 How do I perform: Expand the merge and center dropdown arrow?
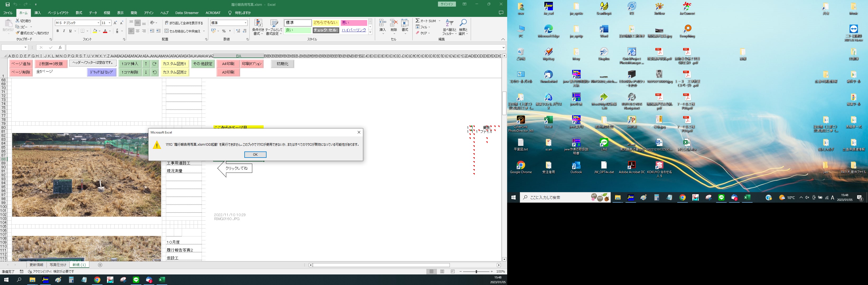[204, 31]
